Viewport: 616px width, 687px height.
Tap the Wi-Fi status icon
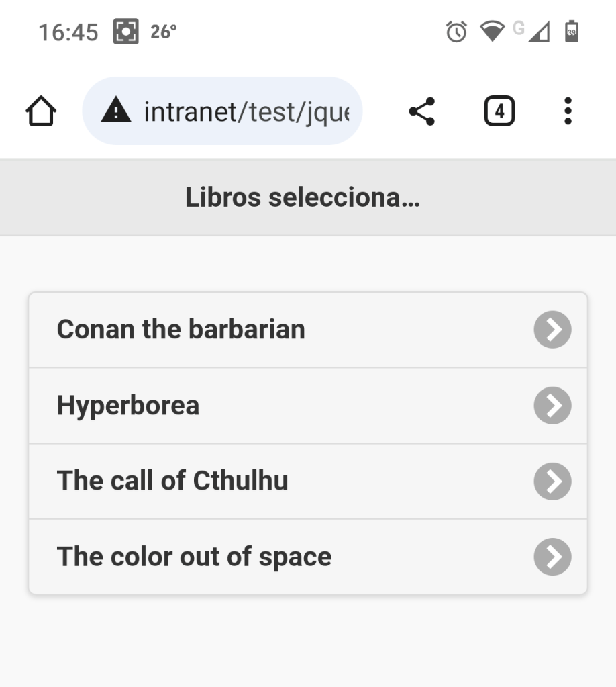click(493, 32)
